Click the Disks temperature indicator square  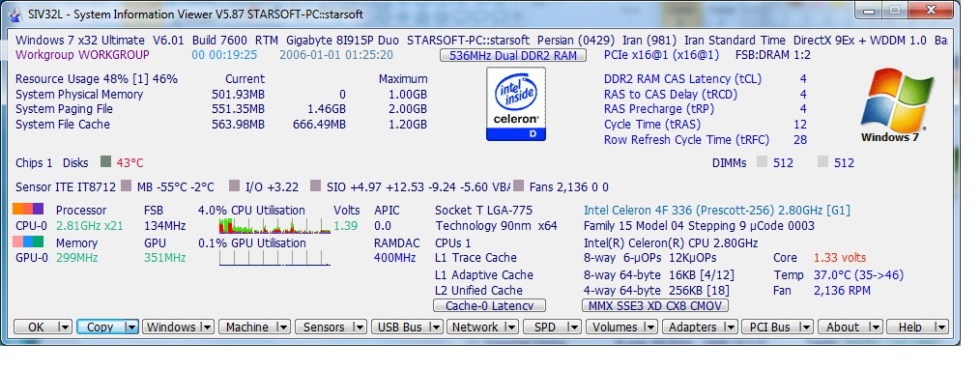(x=105, y=162)
